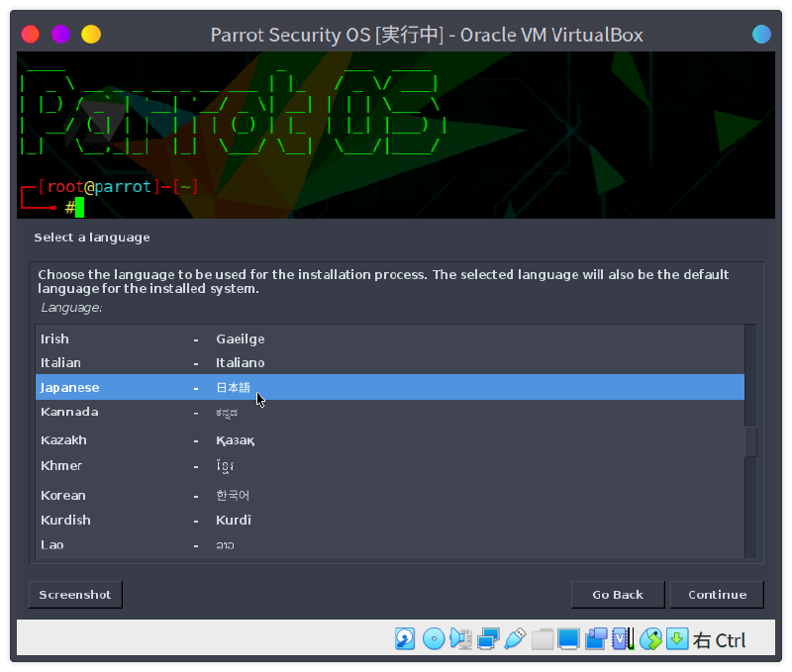Click the display monitor status icon
This screenshot has width=792, height=672.
[x=568, y=638]
